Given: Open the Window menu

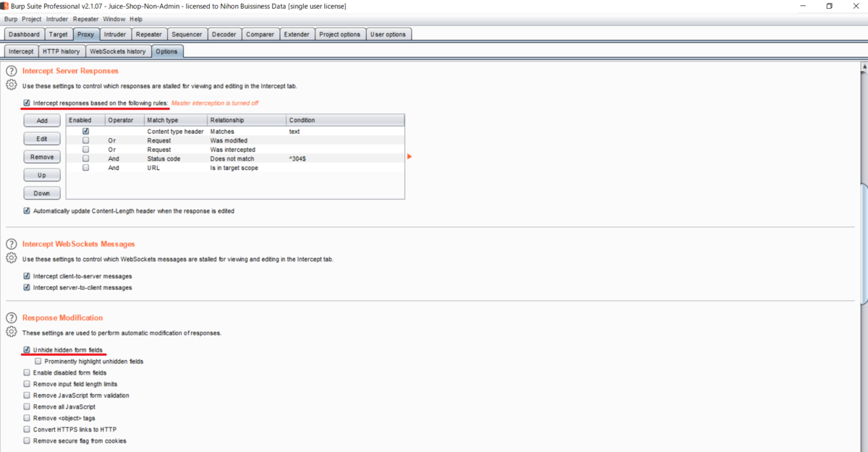Looking at the screenshot, I should (x=114, y=19).
